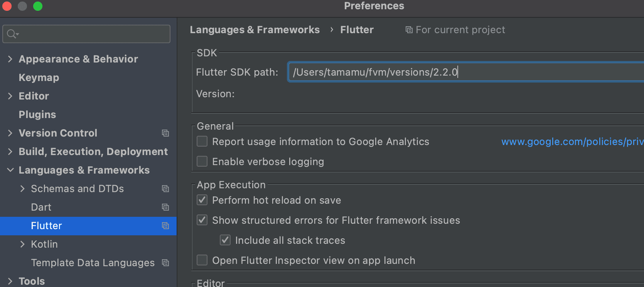The height and width of the screenshot is (287, 644).
Task: Disable Perform hot reload on save
Action: [202, 200]
